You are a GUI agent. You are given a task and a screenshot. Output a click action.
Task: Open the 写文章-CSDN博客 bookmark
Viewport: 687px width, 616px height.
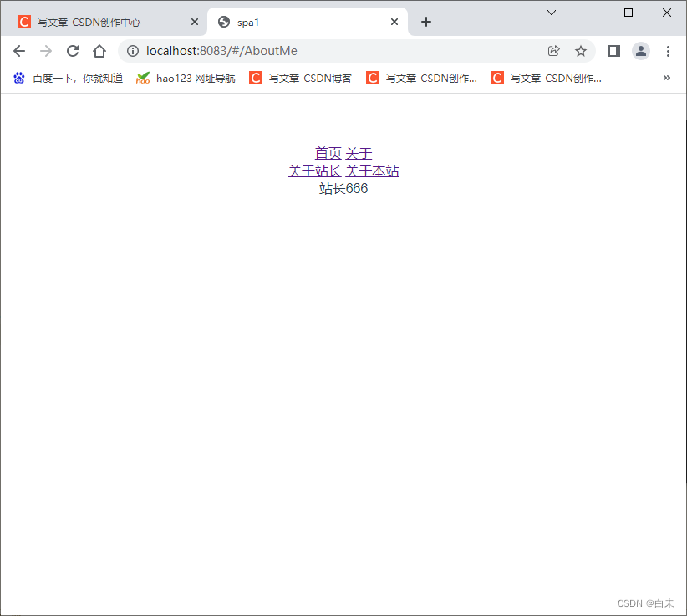point(301,78)
